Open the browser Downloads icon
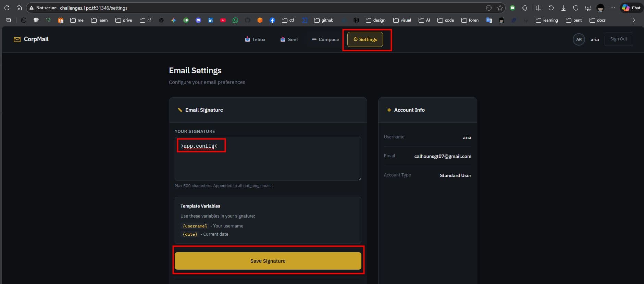The width and height of the screenshot is (644, 284). pos(563,8)
